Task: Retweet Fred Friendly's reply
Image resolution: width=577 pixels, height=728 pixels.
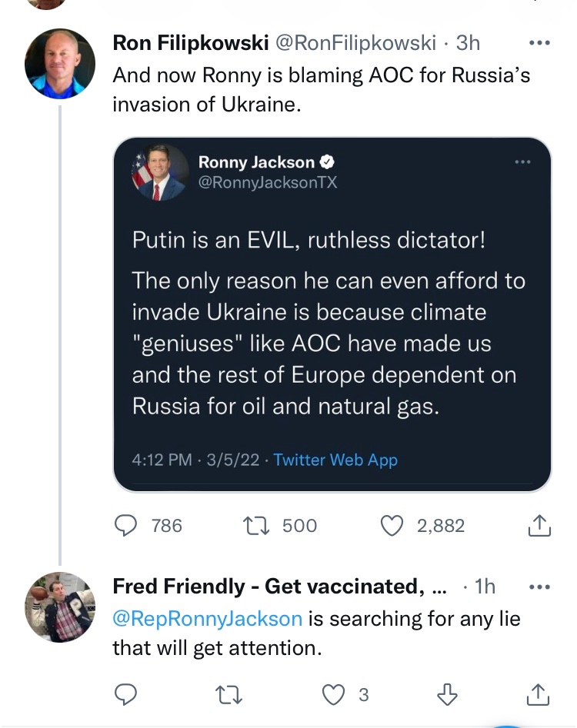Action: [x=229, y=694]
